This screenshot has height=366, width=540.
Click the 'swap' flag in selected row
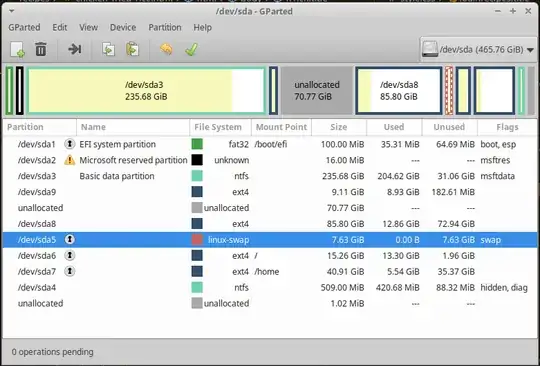(491, 240)
